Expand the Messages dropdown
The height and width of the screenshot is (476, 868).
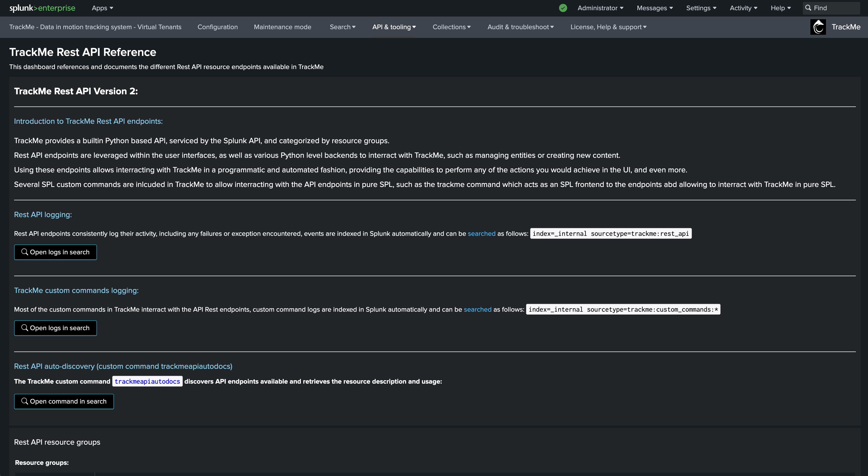coord(655,8)
